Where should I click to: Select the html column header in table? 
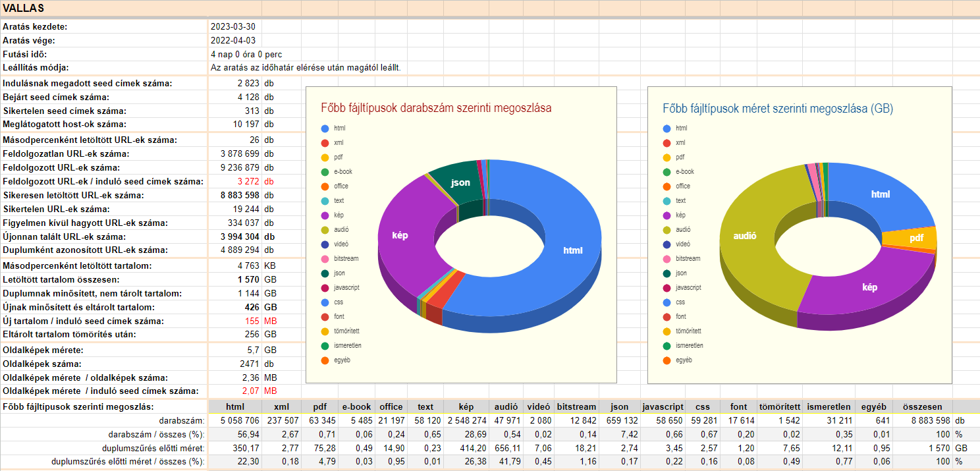click(x=234, y=407)
